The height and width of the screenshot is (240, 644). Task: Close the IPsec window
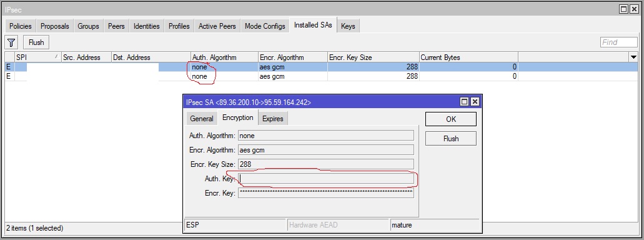tap(634, 9)
